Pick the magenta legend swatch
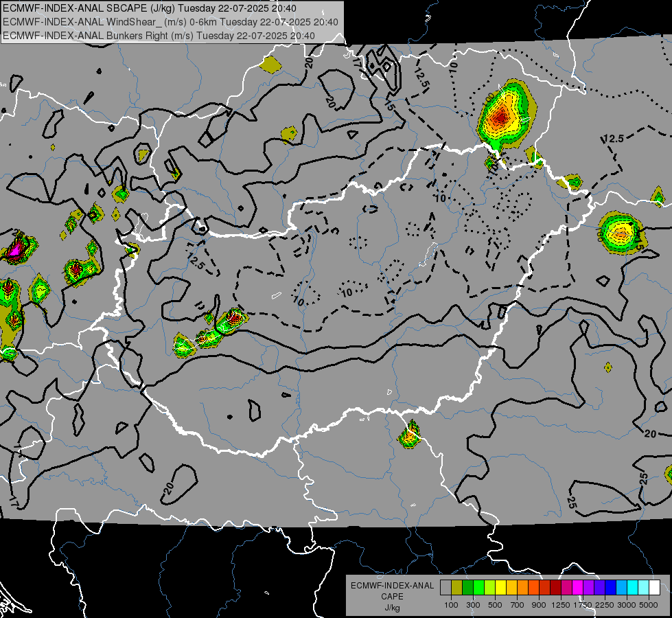The height and width of the screenshot is (618, 672). [x=578, y=588]
